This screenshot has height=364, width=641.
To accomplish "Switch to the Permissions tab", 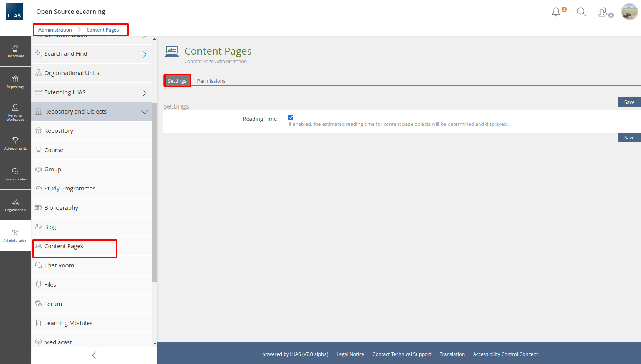I will coord(211,81).
